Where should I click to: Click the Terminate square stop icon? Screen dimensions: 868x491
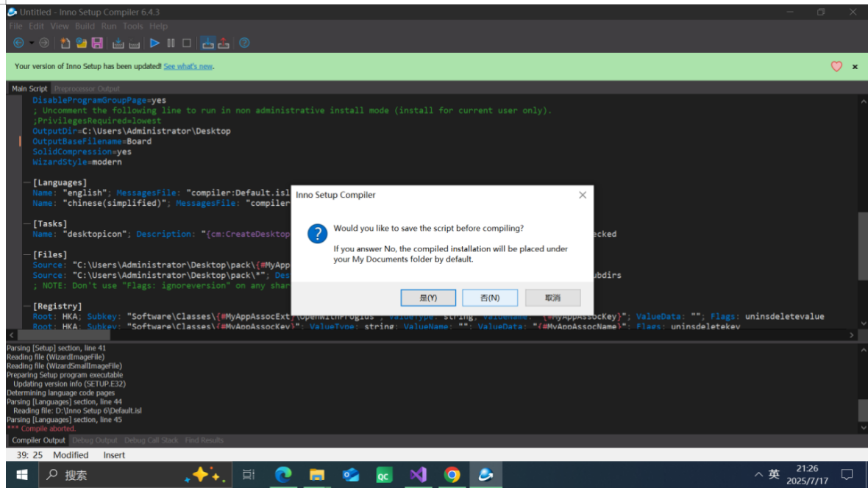coord(187,43)
